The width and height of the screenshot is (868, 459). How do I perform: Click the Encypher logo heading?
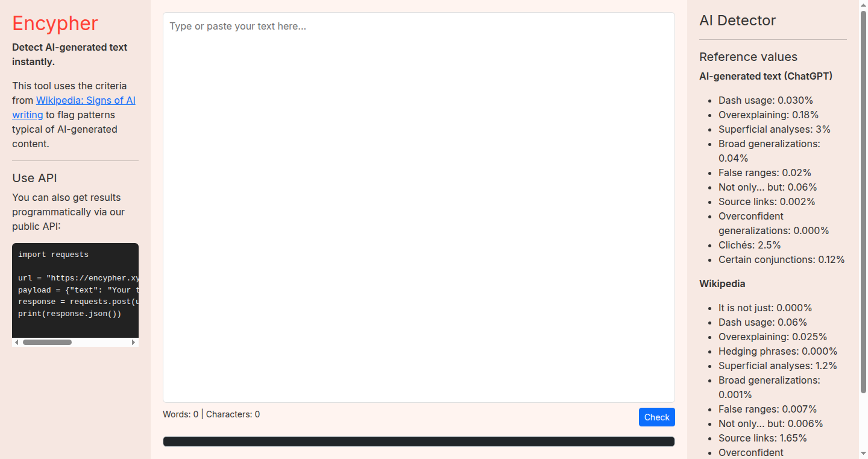click(x=55, y=24)
